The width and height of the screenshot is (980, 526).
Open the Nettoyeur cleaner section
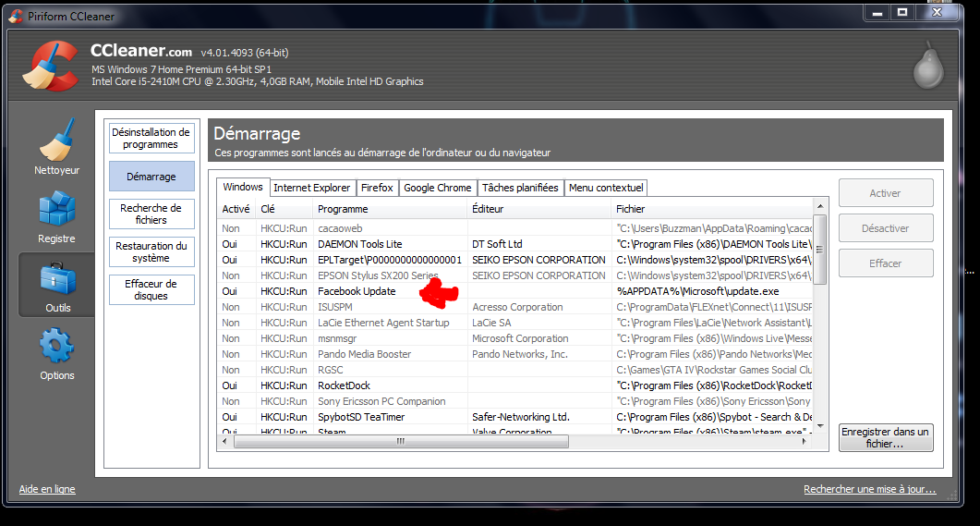tap(57, 147)
